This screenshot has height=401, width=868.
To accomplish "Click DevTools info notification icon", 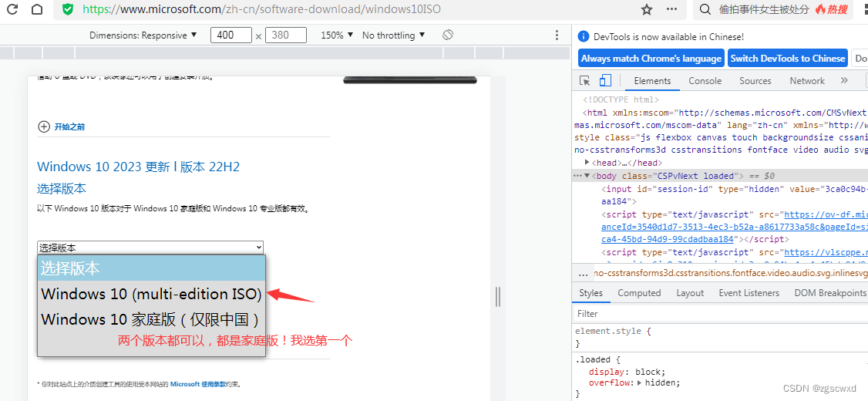I will pyautogui.click(x=583, y=36).
